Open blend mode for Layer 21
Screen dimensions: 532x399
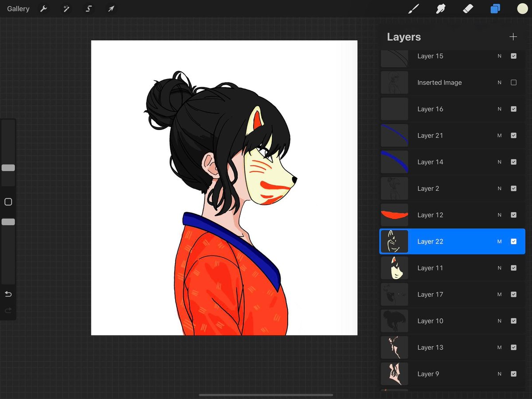(500, 136)
